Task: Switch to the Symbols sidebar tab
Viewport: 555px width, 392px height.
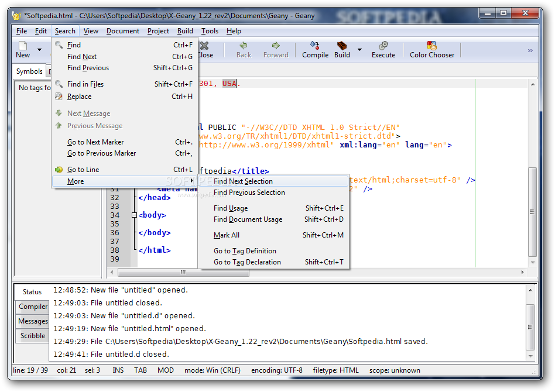Action: [x=29, y=71]
